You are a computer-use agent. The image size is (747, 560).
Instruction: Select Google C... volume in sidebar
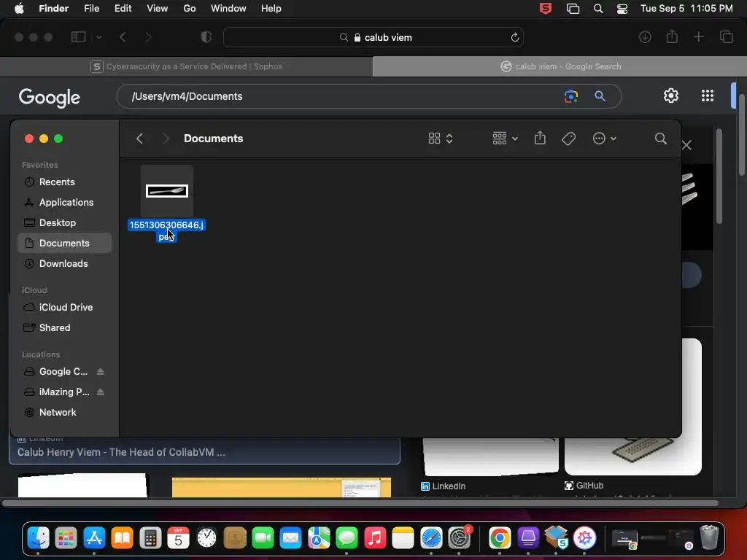click(x=63, y=372)
